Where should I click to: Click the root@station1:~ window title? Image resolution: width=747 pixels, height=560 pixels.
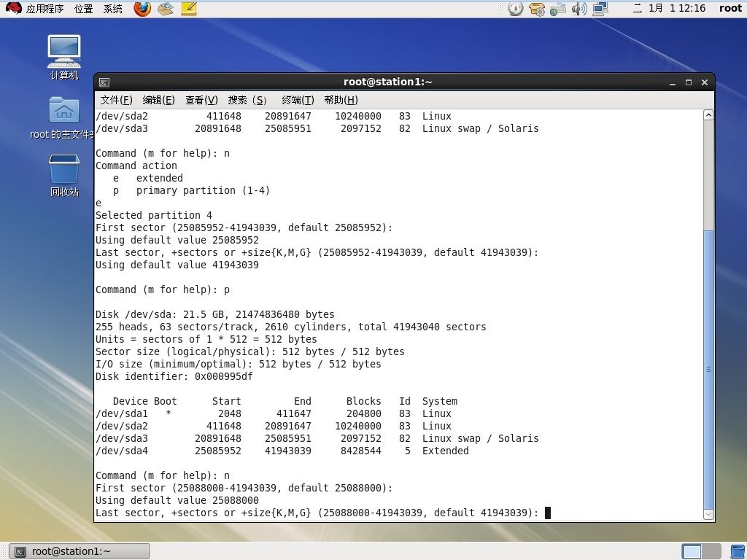(x=387, y=82)
